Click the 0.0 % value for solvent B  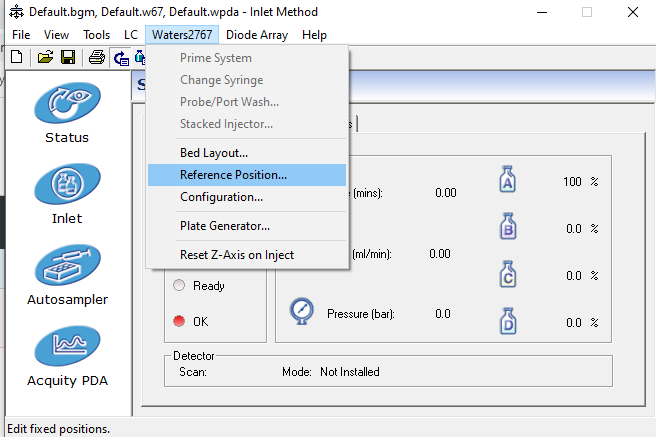click(x=582, y=228)
